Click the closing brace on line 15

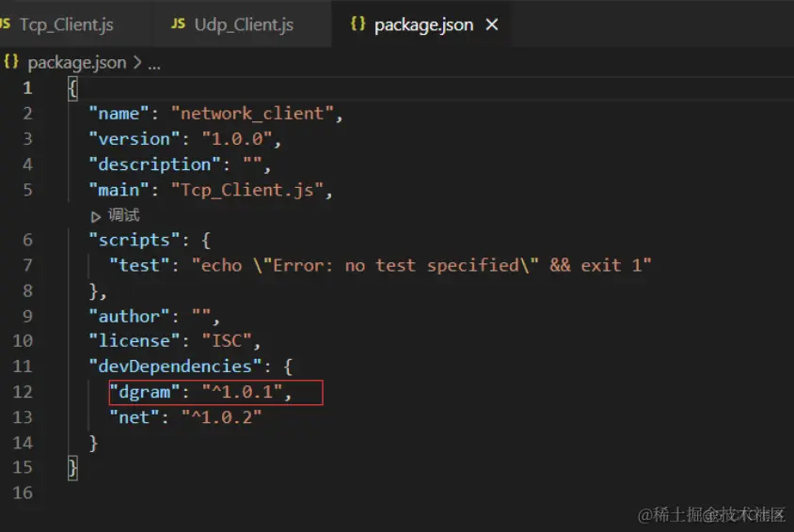coord(73,467)
